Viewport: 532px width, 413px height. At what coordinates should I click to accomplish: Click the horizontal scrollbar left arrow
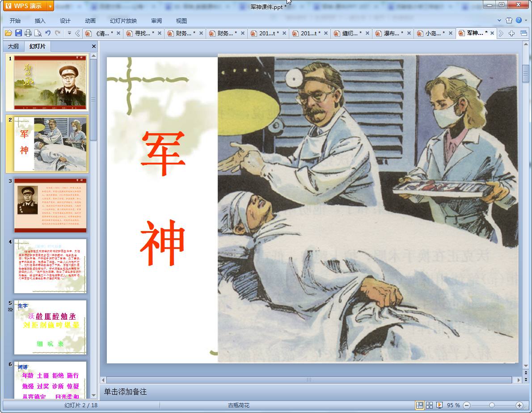103,380
